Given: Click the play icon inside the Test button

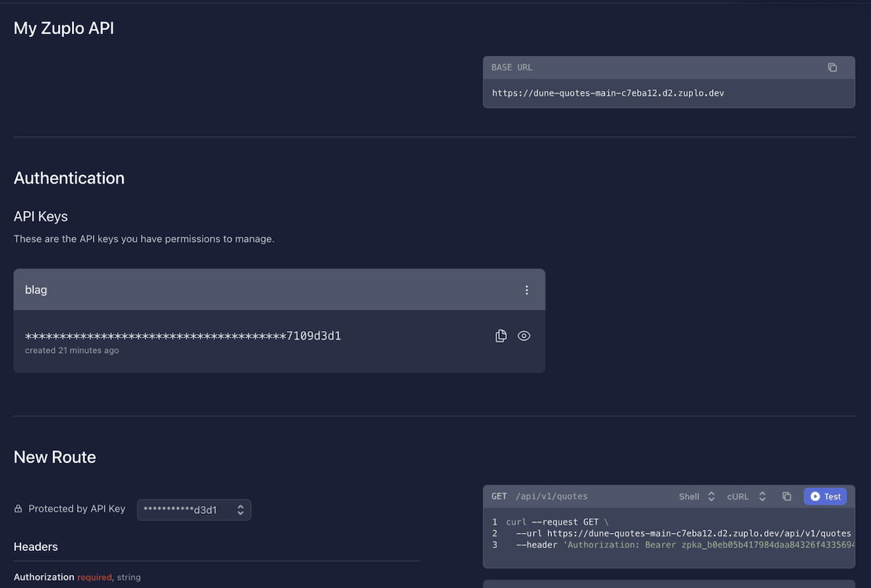Looking at the screenshot, I should [x=815, y=496].
